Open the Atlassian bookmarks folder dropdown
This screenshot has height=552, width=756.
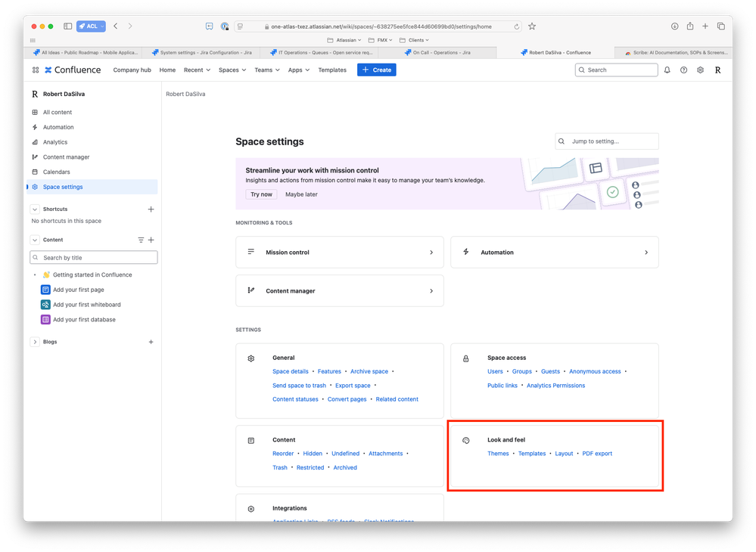[344, 40]
